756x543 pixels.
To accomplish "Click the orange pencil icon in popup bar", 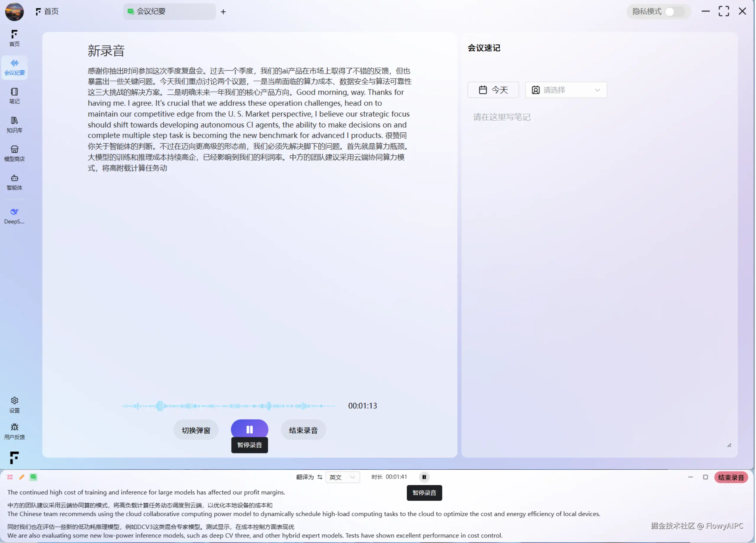I will pos(22,477).
